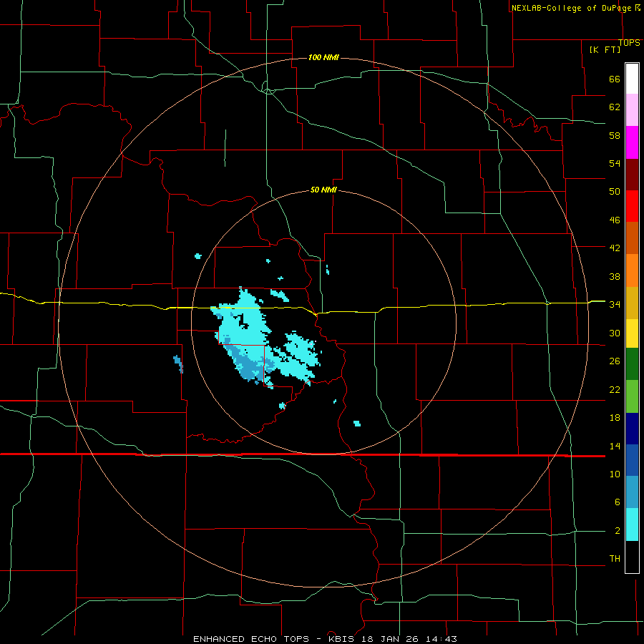Click the 22 legend value

point(615,389)
